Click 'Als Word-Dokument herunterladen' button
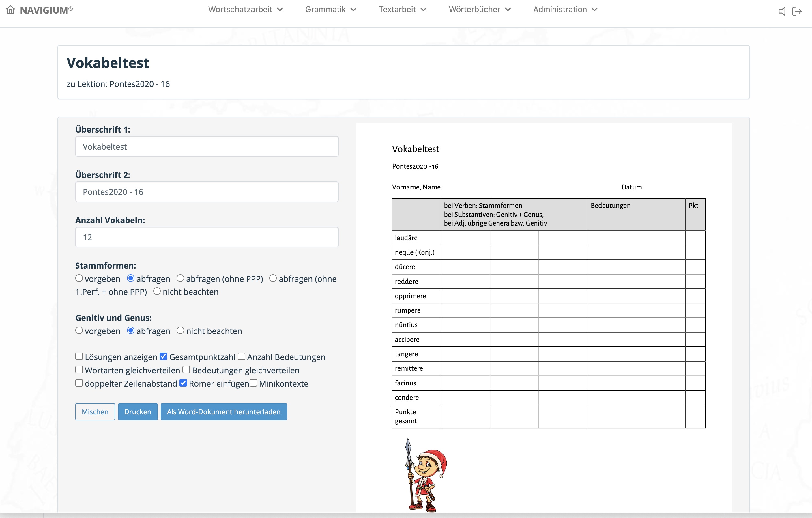The height and width of the screenshot is (518, 812). coord(224,412)
